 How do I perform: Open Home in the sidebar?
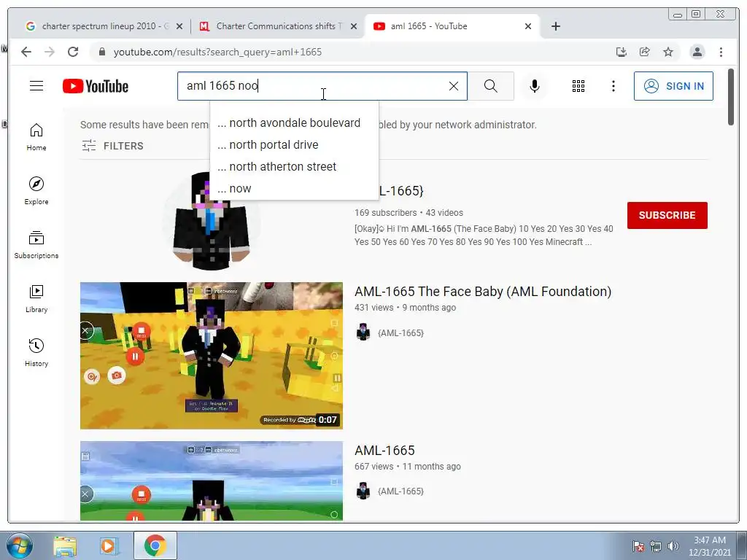click(36, 137)
